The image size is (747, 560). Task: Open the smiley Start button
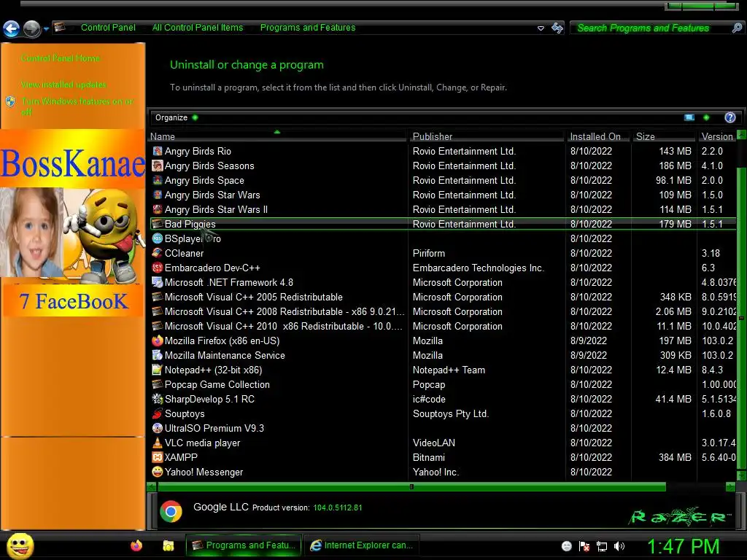point(20,545)
